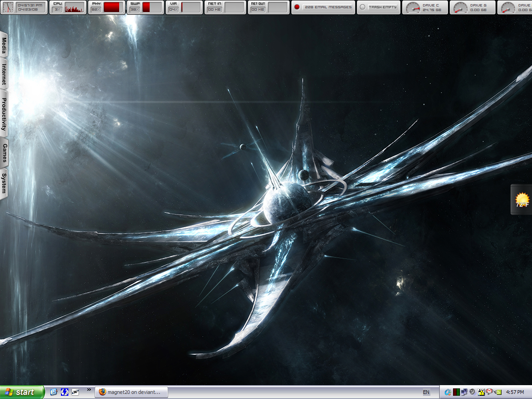Switch to the magnet20 on deviant... Firefox task
This screenshot has height=399, width=532.
pyautogui.click(x=131, y=392)
